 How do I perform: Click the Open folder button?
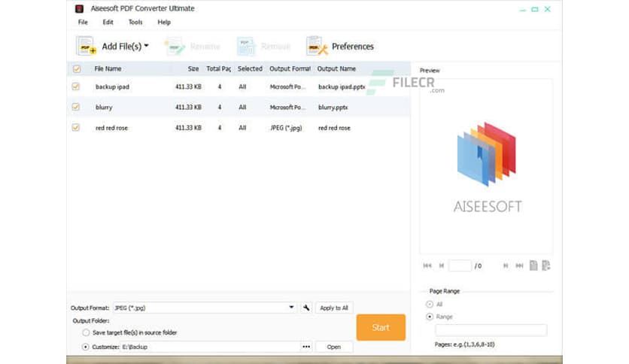click(x=334, y=347)
